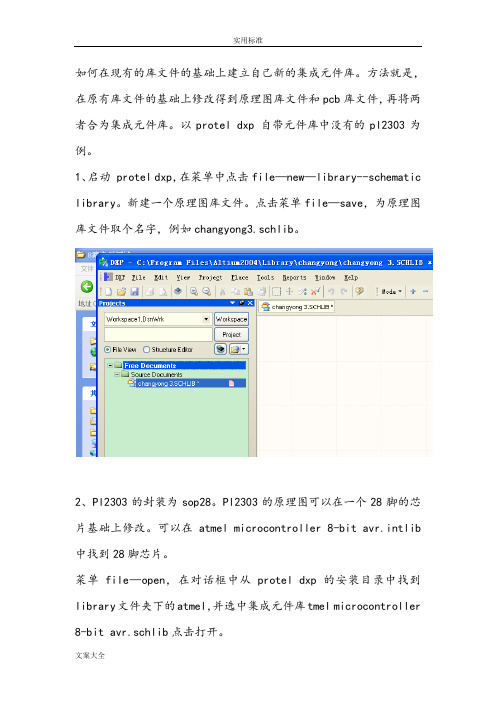Open the Mode dropdown in toolbar

click(391, 291)
